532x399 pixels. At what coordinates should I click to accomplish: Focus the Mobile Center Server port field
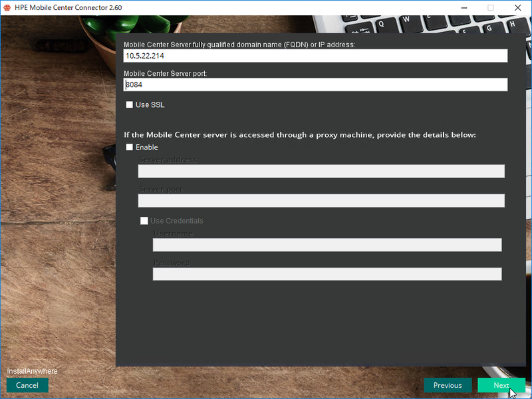tap(316, 85)
